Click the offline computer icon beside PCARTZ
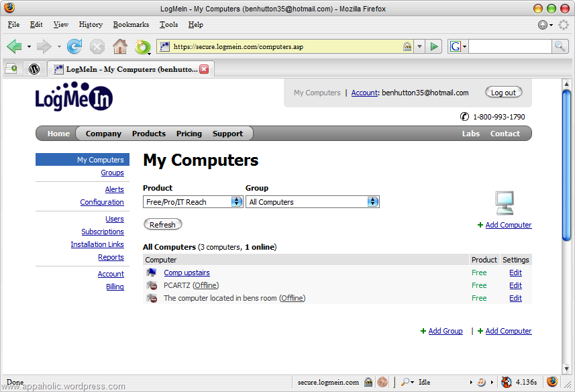The image size is (575, 392). (x=151, y=285)
